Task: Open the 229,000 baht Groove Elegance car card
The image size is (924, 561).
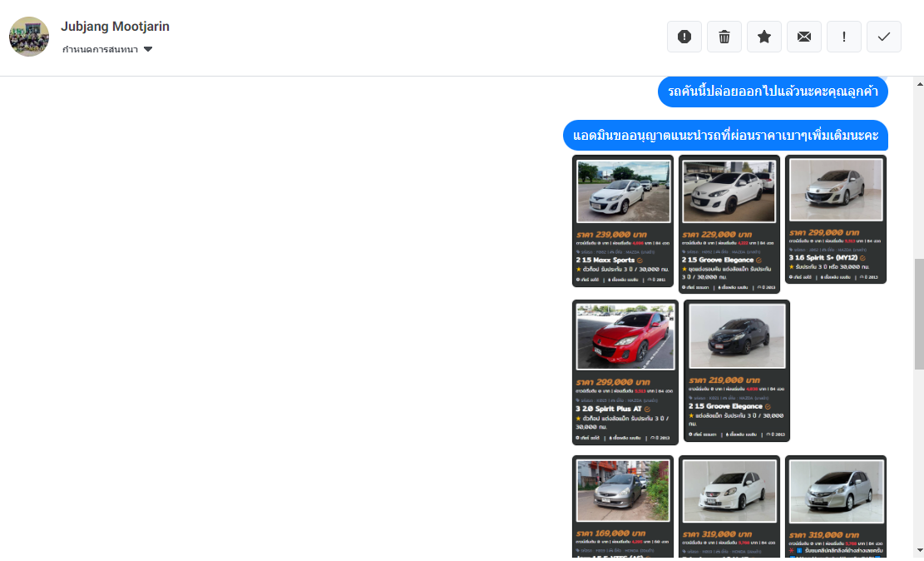Action: click(x=729, y=224)
